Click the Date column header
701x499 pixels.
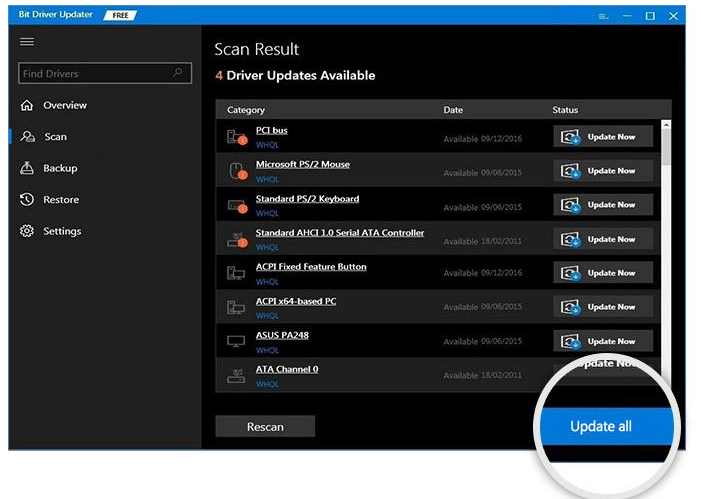(453, 110)
